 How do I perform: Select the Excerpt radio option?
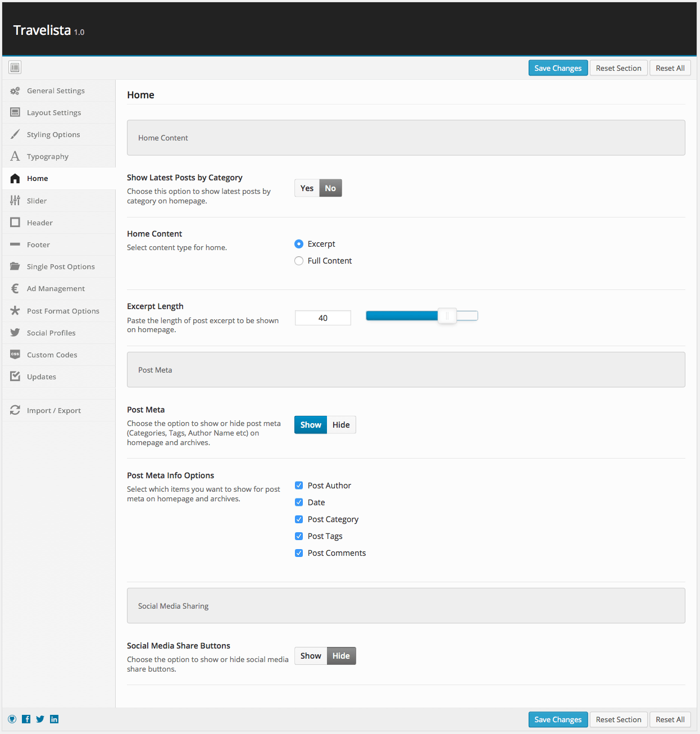(x=299, y=244)
